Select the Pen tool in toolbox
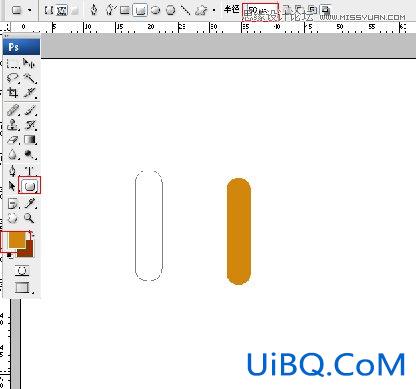Screen dimensions: 416x389 12,171
